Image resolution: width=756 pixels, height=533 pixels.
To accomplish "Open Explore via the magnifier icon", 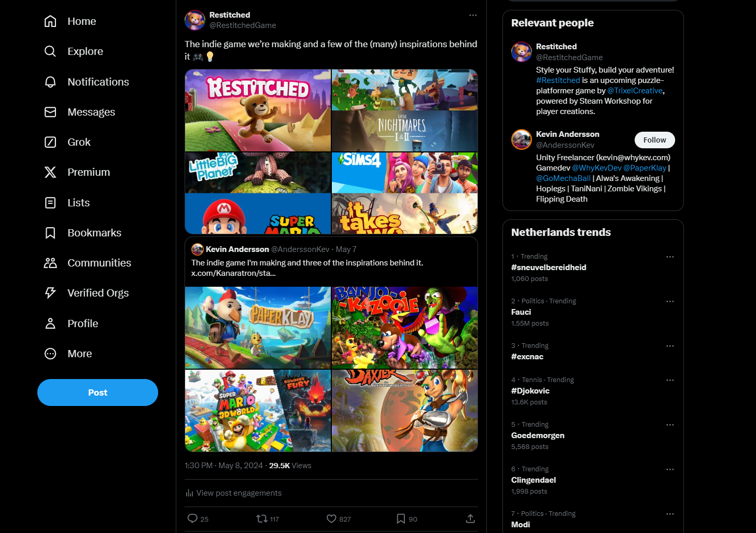I will pyautogui.click(x=50, y=51).
